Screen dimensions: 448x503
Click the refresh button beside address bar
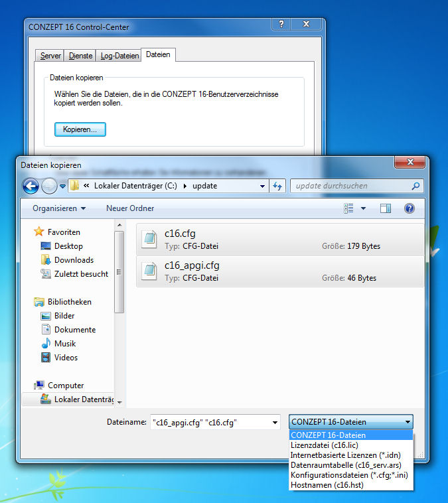277,186
